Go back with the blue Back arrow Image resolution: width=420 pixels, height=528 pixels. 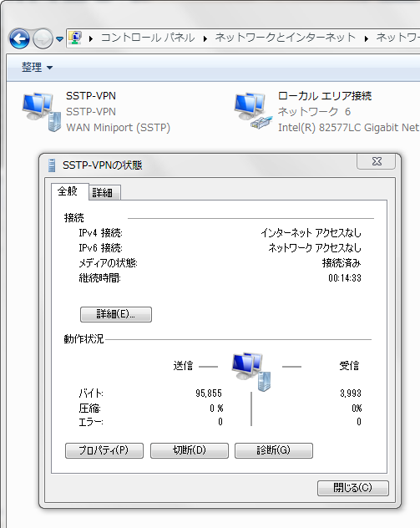[x=19, y=38]
